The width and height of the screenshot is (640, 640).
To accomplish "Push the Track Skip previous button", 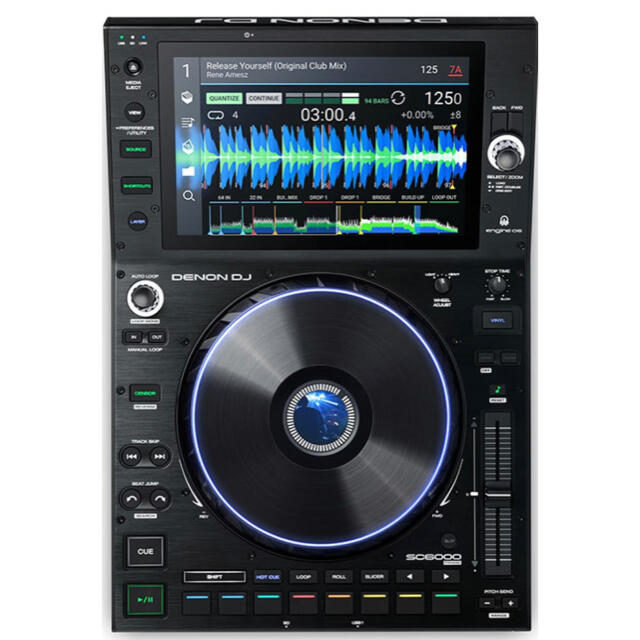I will click(131, 456).
